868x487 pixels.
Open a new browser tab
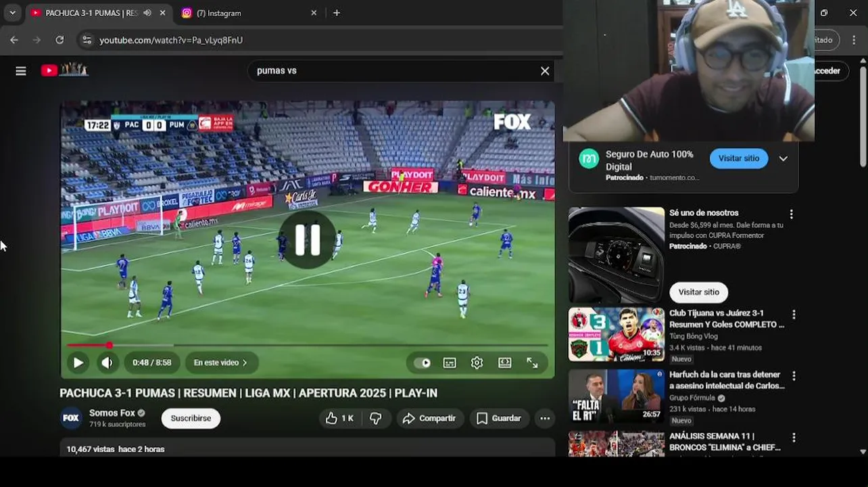coord(337,13)
